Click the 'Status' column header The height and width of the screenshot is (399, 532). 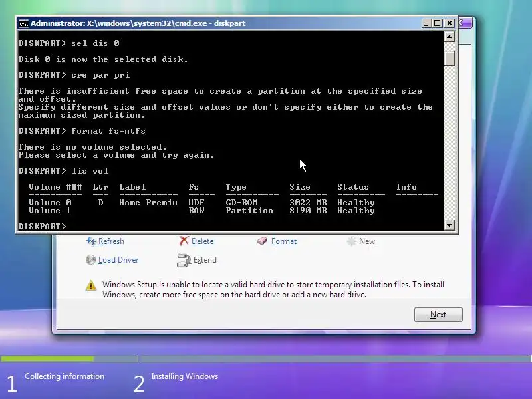pyautogui.click(x=353, y=187)
